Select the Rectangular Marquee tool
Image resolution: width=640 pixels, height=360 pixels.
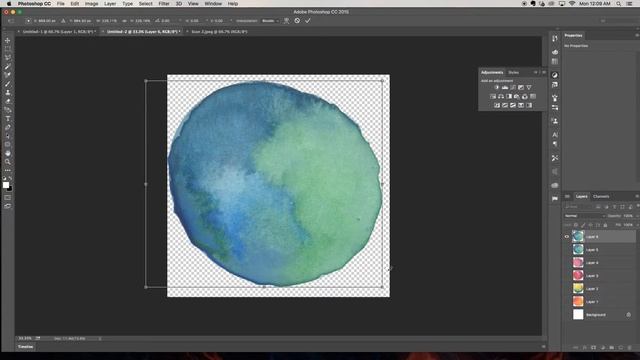[x=8, y=49]
